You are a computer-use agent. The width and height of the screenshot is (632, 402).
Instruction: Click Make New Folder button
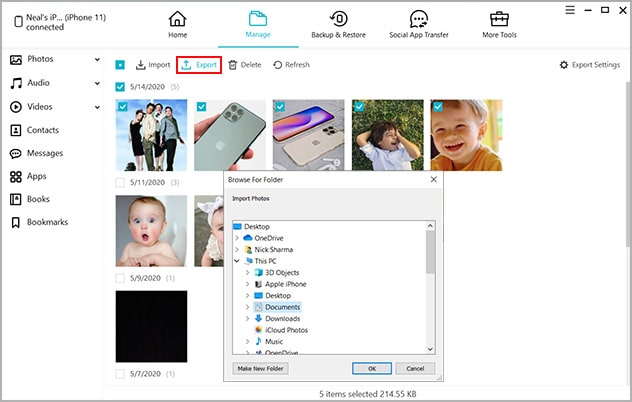(x=260, y=369)
